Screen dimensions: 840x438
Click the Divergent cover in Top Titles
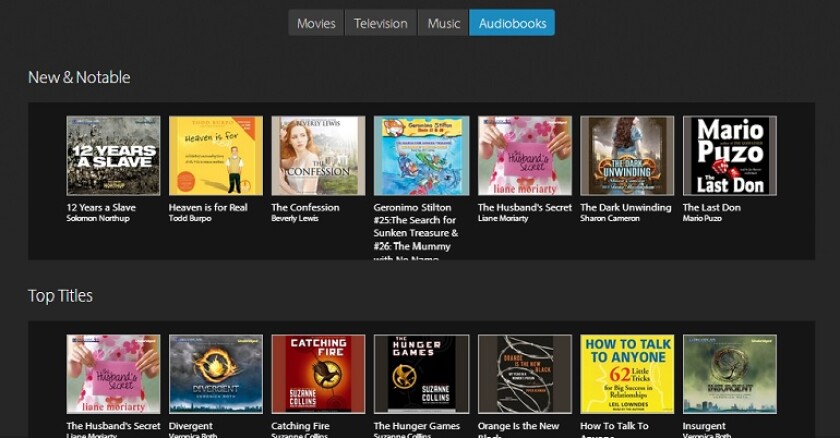pos(215,374)
